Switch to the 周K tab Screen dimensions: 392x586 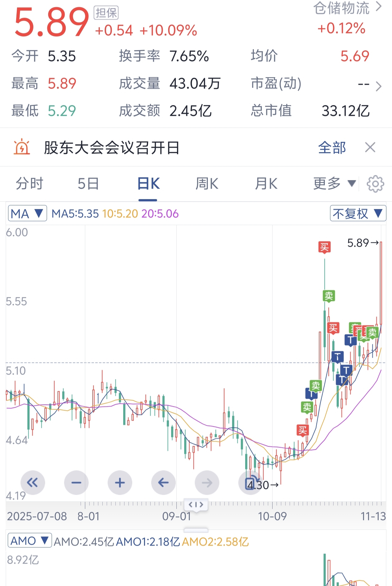coord(207,184)
